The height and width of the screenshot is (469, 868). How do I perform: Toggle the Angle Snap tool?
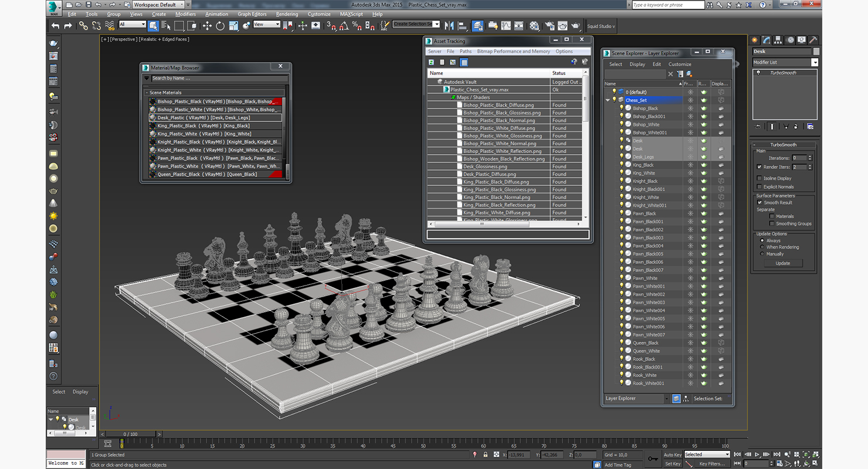coord(344,26)
